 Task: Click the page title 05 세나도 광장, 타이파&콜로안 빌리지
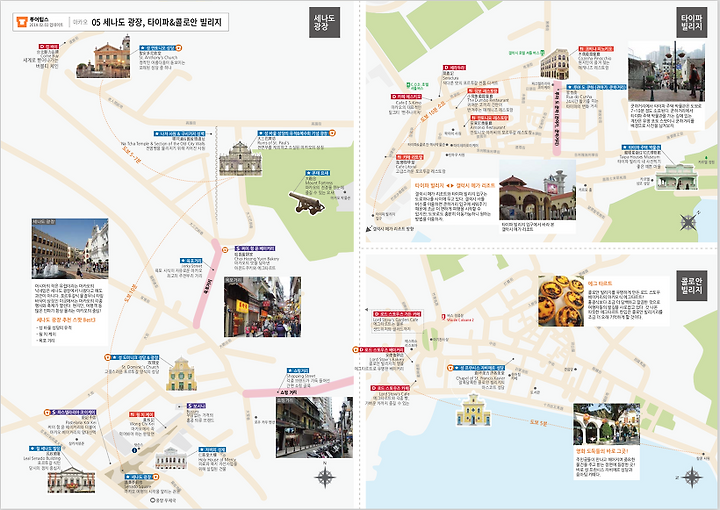(157, 22)
